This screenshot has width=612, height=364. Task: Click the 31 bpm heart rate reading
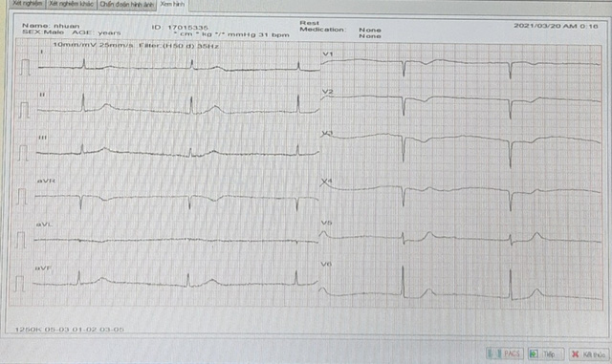(x=273, y=34)
